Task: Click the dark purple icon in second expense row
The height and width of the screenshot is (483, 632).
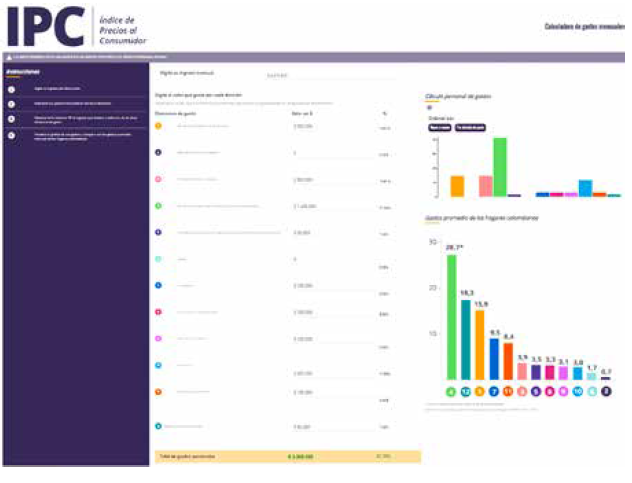Action: coord(158,153)
